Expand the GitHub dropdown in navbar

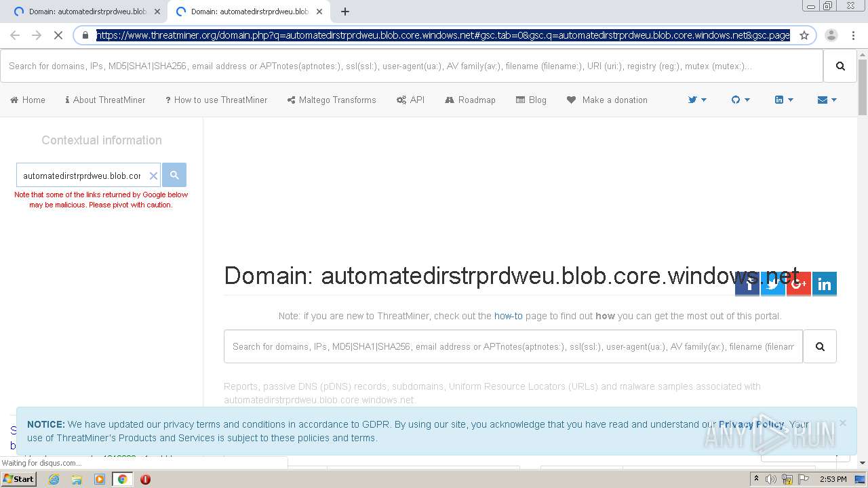coord(741,100)
